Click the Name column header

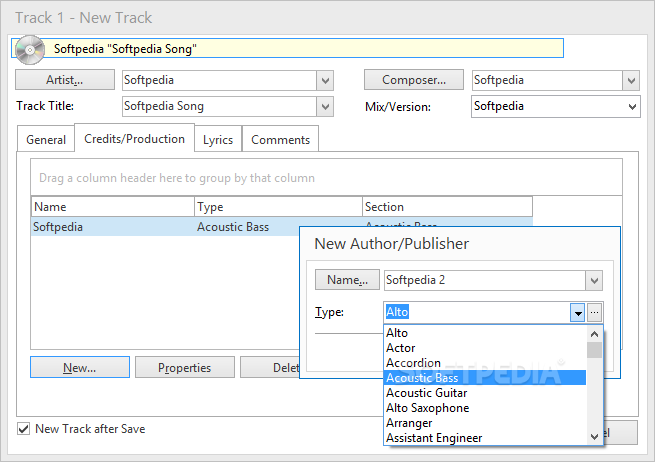click(113, 207)
